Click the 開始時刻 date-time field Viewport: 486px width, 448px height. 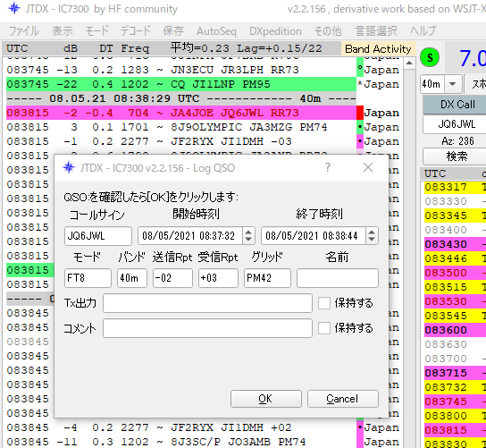pos(190,236)
